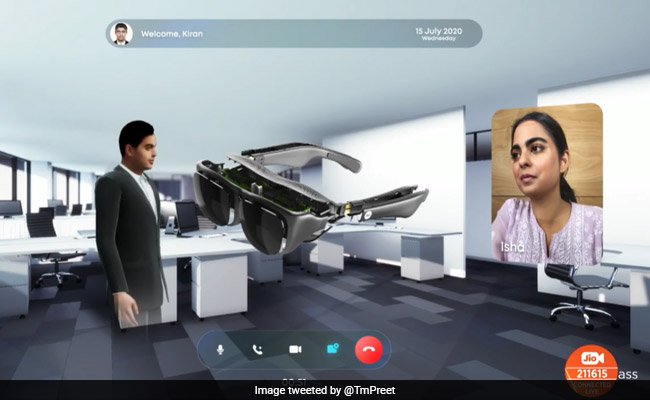This screenshot has height=400, width=650.
Task: Mute the microphone in call controls
Action: click(x=221, y=349)
